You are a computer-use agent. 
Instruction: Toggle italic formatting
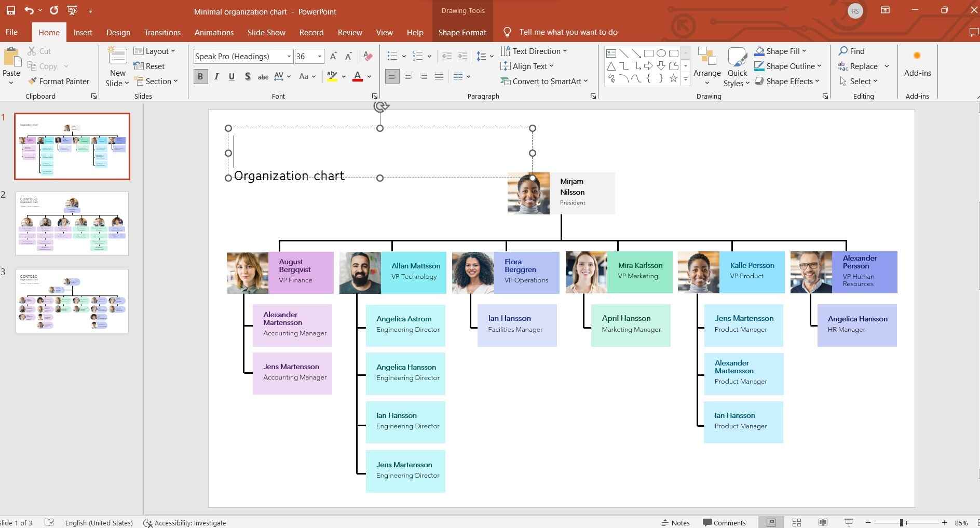(x=216, y=76)
